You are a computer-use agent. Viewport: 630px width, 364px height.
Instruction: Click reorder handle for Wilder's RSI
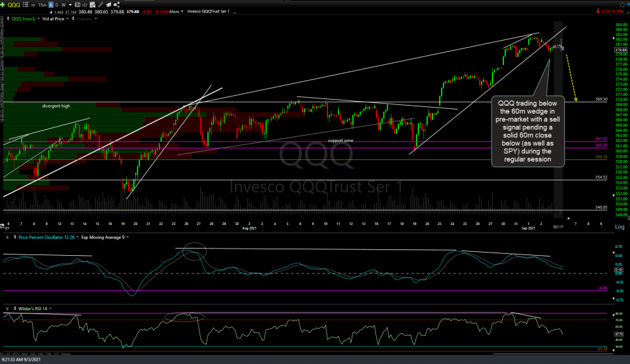[x=15, y=309]
